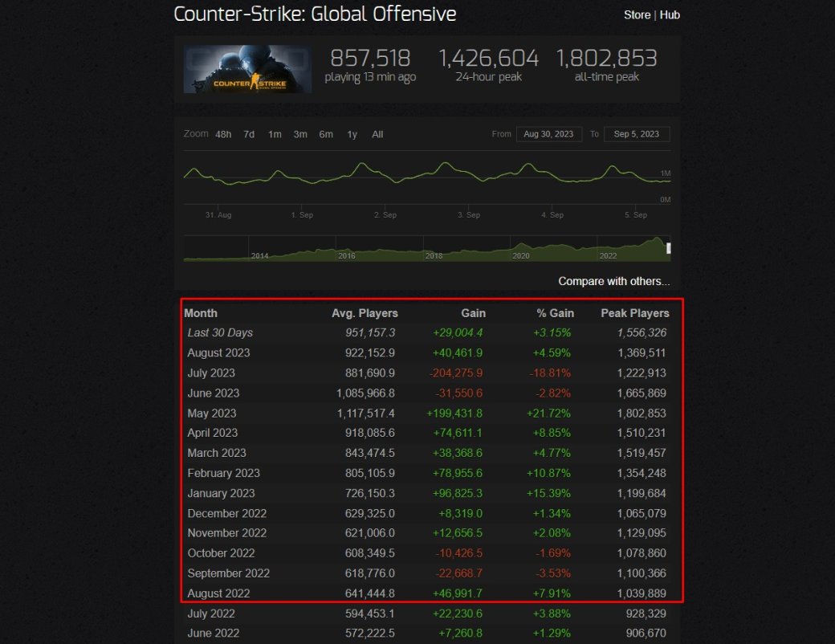
Task: Click May 2023 peak players 1,802,853 cell
Action: pyautogui.click(x=642, y=414)
